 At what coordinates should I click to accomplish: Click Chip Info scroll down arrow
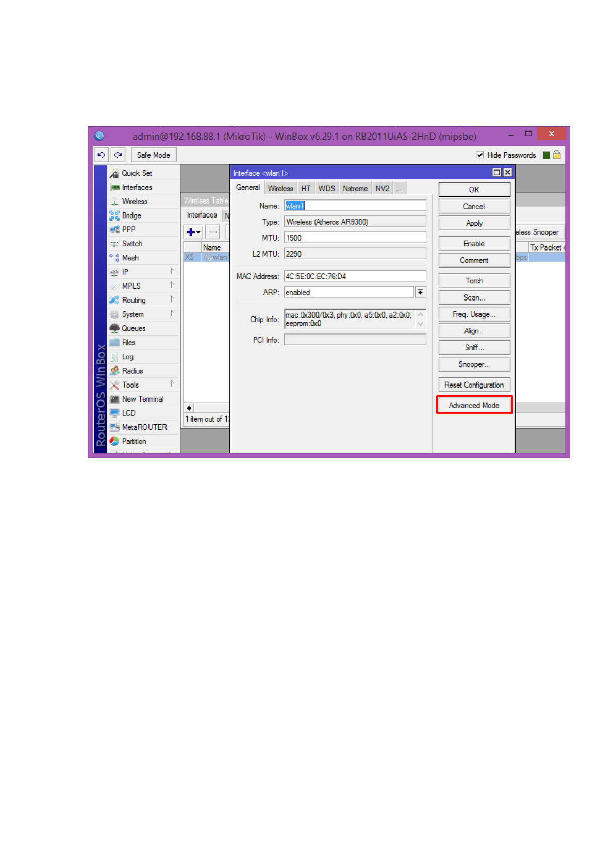click(x=421, y=324)
